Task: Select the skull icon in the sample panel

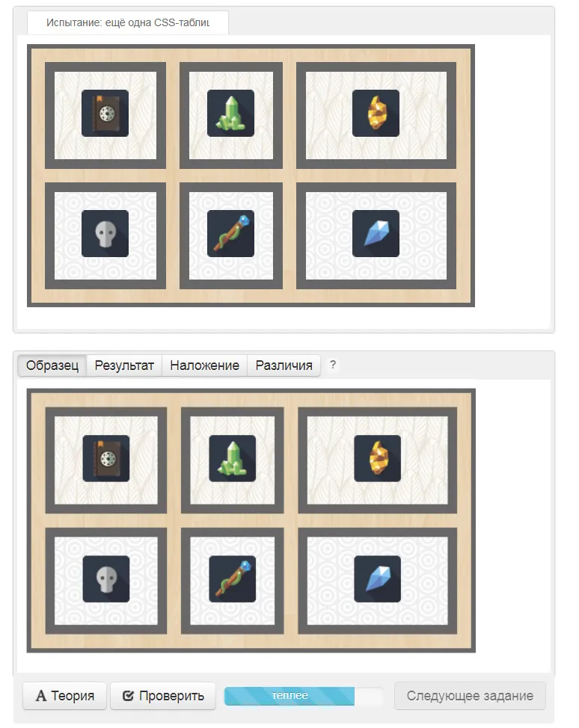Action: point(106,579)
